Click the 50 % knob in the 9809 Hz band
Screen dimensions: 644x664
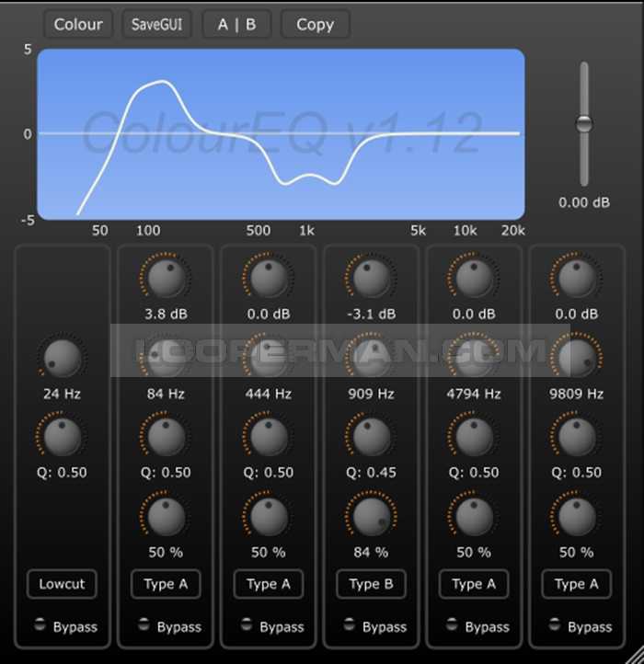coord(577,517)
